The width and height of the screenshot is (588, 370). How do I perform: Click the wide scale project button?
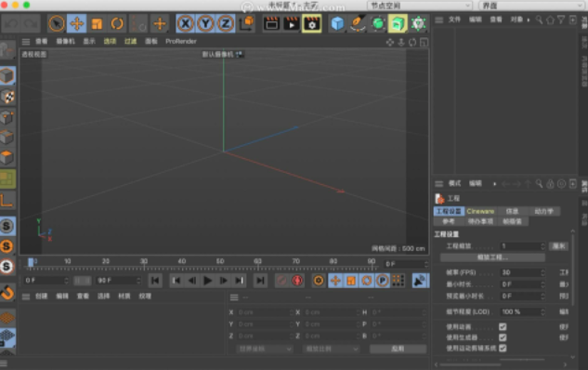[x=492, y=258]
